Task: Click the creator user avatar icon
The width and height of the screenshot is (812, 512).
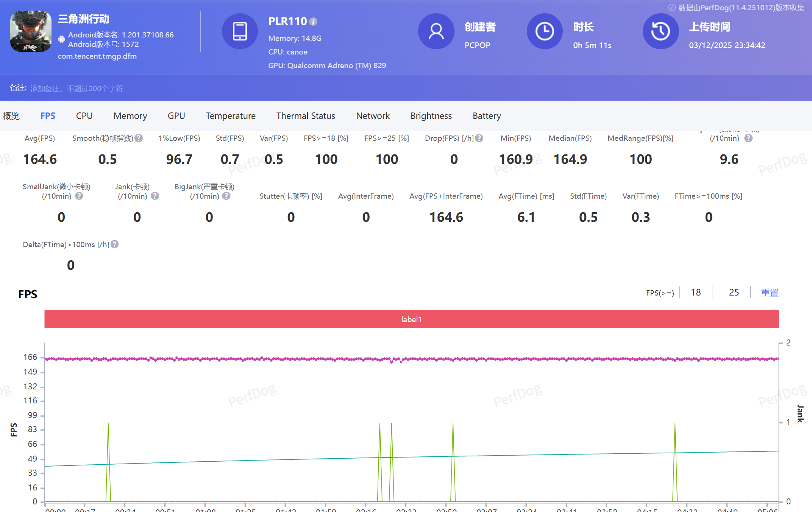Action: [x=436, y=31]
